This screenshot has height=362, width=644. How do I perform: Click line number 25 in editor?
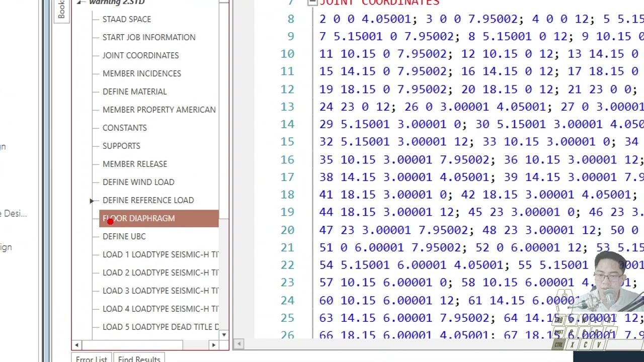(287, 318)
